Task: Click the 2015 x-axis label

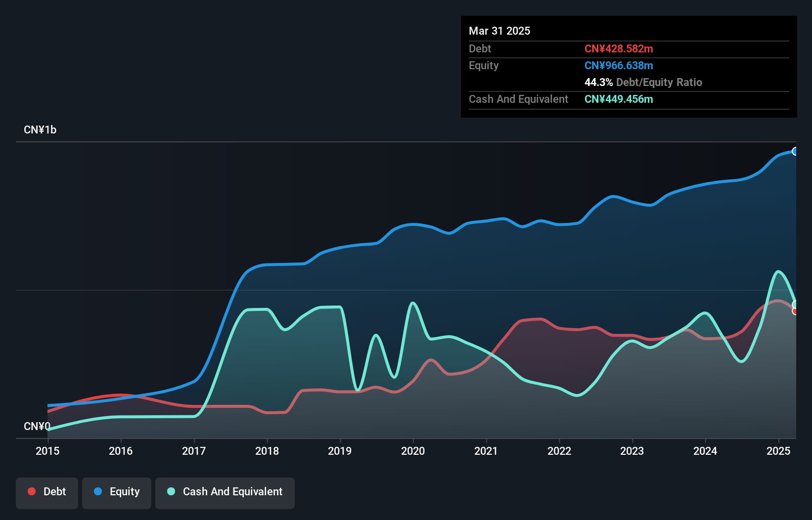Action: click(x=47, y=451)
